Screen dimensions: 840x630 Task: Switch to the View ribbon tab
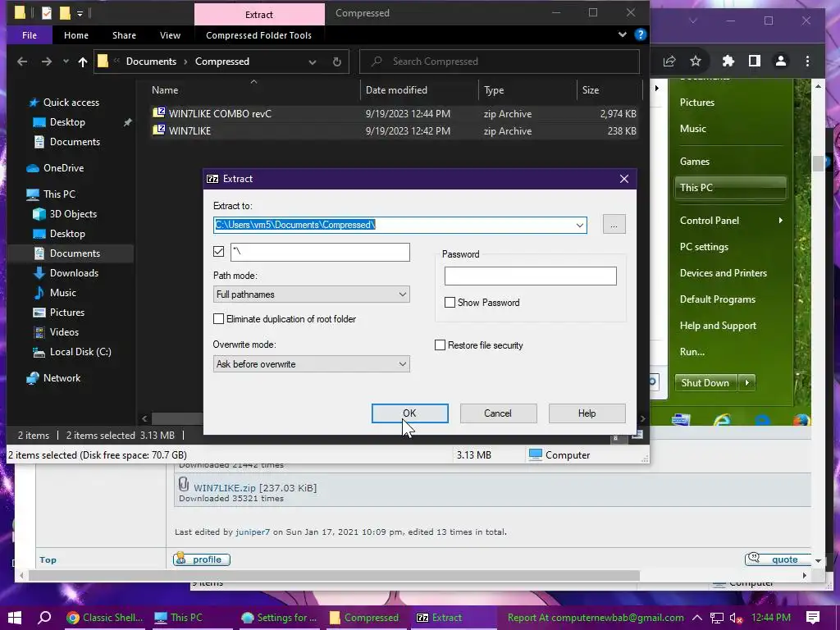(x=170, y=35)
